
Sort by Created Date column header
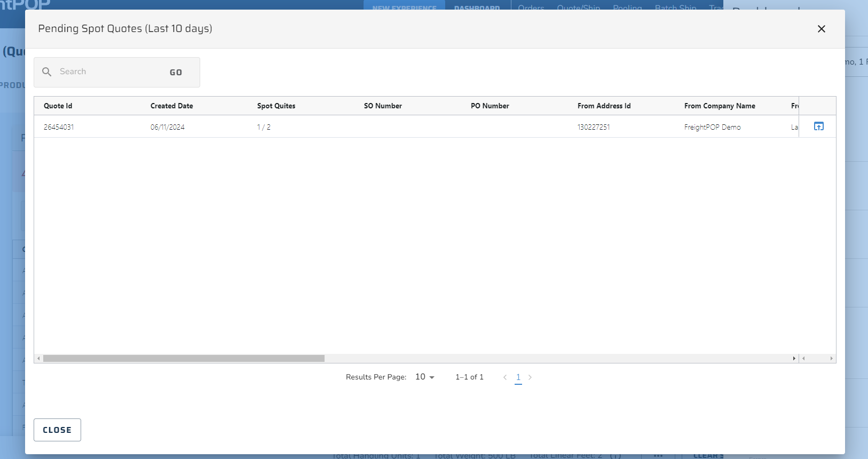(x=172, y=106)
